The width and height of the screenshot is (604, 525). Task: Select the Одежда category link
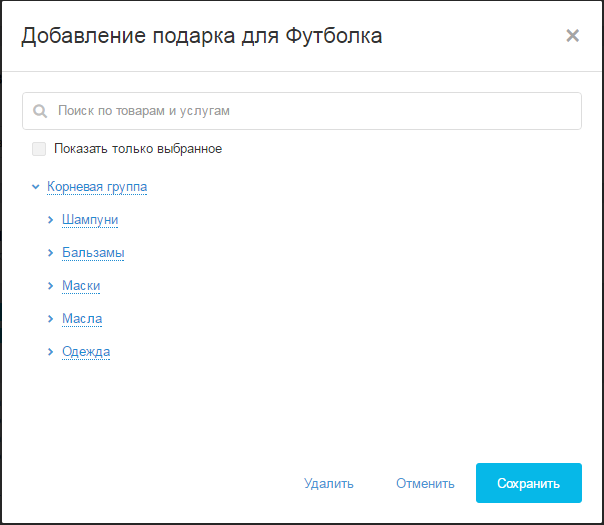click(86, 352)
